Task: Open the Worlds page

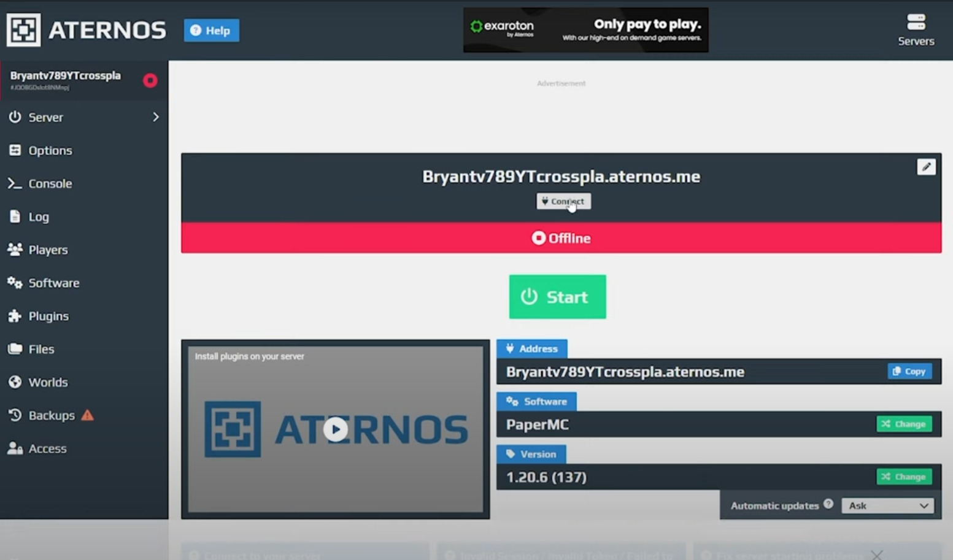Action: pos(84,382)
